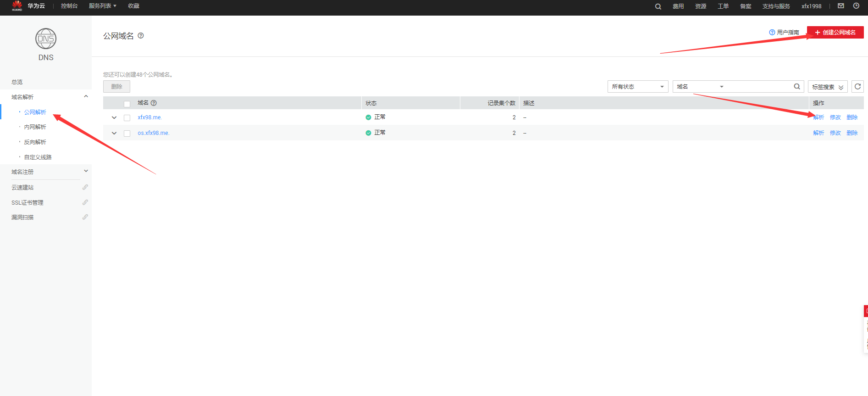Image resolution: width=868 pixels, height=396 pixels.
Task: Expand the 域名注册 sidebar section
Action: click(x=86, y=171)
